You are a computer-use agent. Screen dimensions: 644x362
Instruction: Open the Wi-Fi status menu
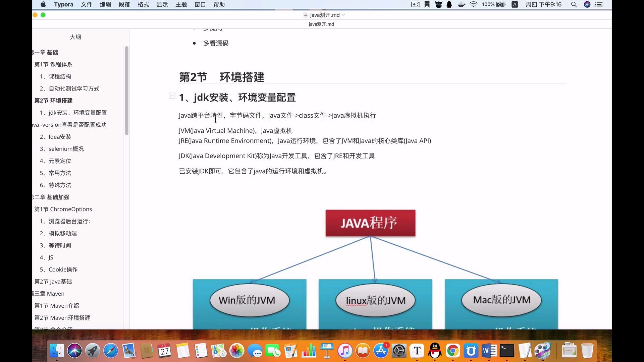(x=473, y=4)
